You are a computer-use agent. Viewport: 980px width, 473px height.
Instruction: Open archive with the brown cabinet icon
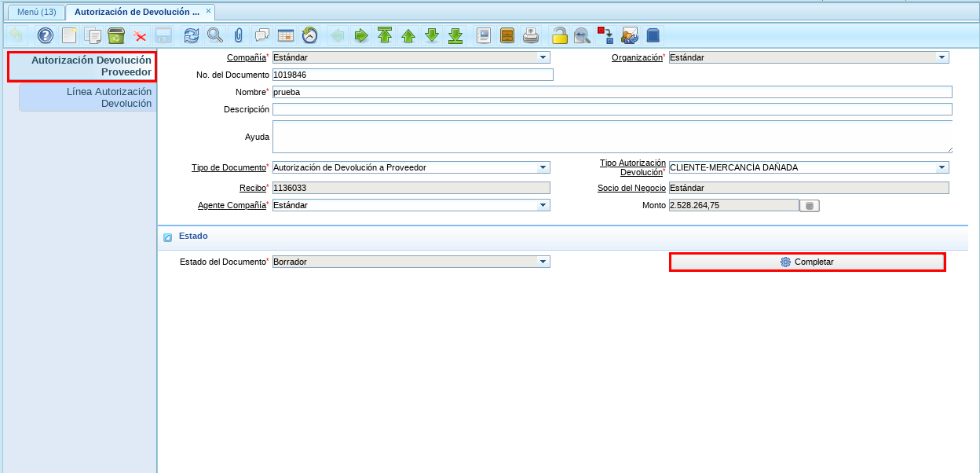507,35
